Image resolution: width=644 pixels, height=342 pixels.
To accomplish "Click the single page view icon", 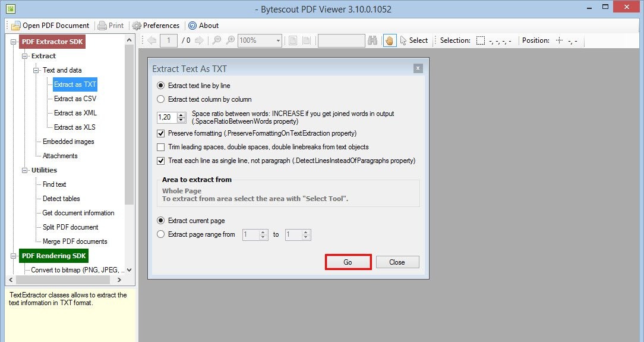I will point(293,40).
